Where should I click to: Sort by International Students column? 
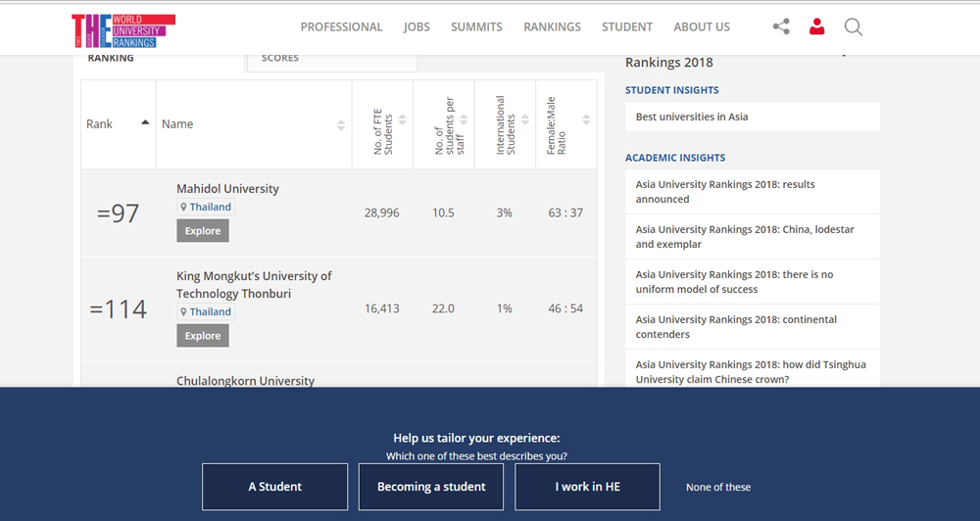click(x=524, y=120)
